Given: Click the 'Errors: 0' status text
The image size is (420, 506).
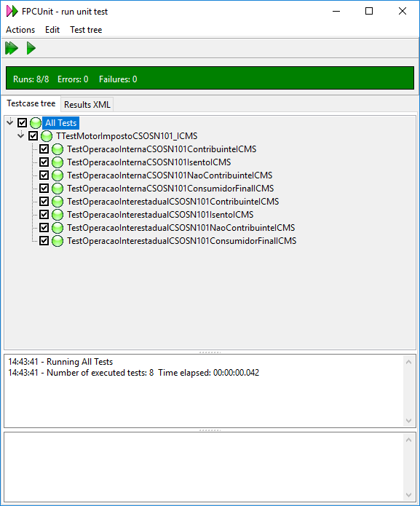Looking at the screenshot, I should 73,79.
